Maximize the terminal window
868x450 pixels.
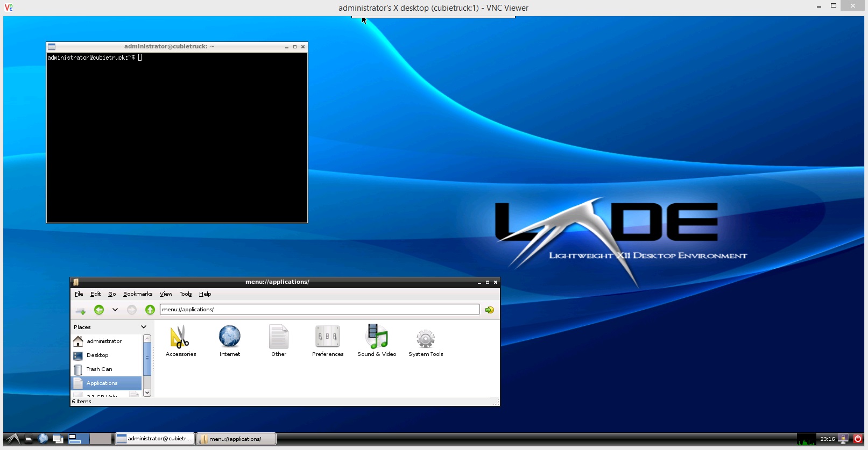(x=295, y=47)
